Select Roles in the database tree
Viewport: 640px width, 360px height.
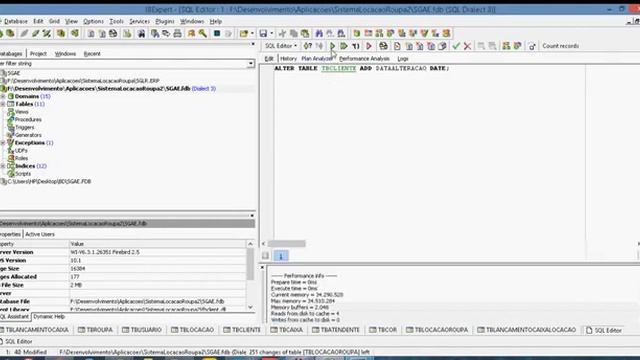coord(21,158)
